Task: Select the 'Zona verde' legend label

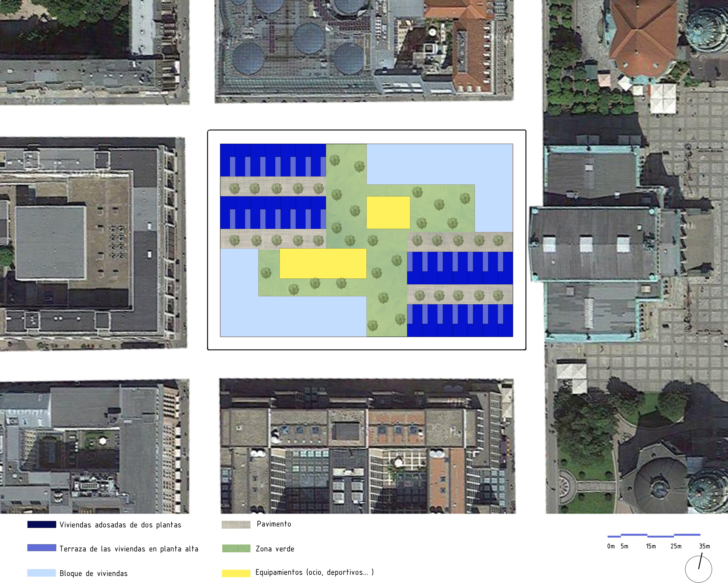Action: click(x=275, y=548)
